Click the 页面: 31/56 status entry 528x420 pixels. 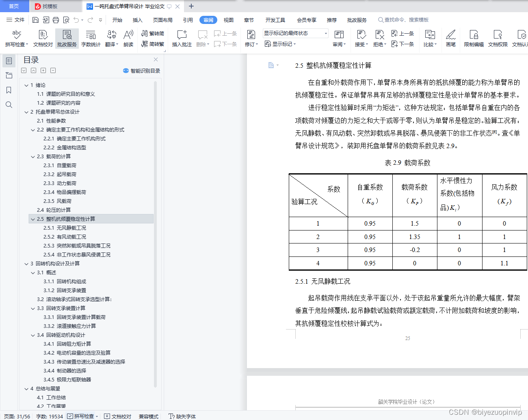17,416
